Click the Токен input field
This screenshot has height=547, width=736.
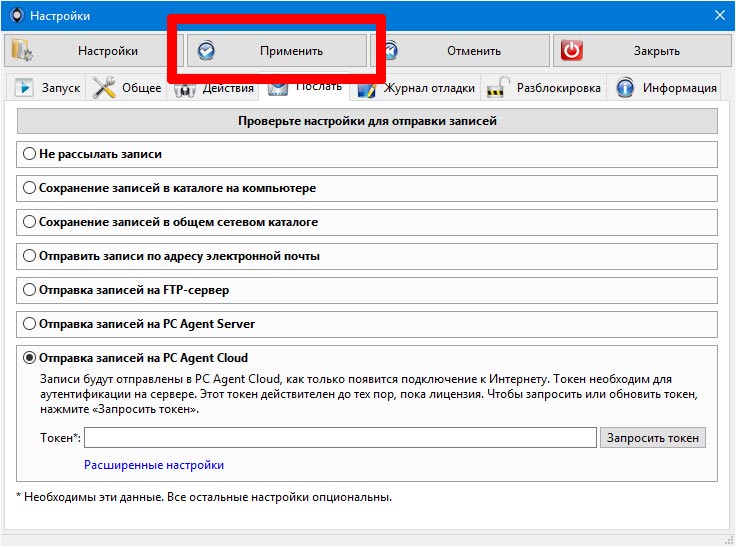(340, 438)
